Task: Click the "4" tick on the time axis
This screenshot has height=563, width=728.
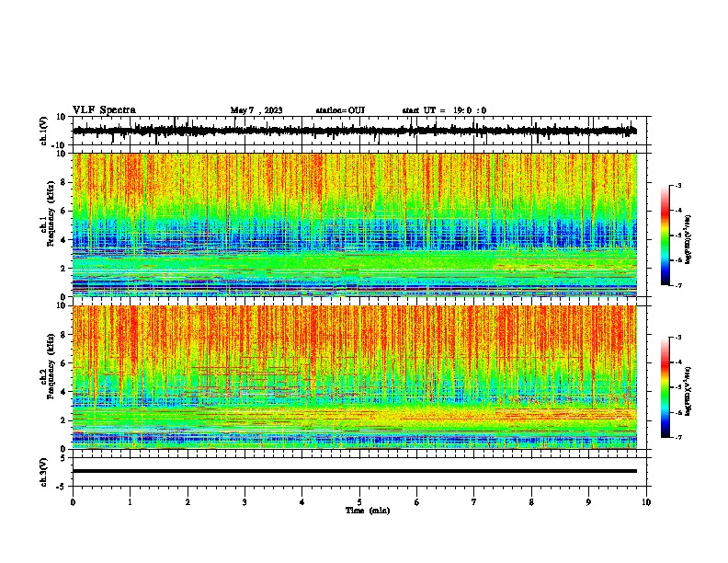Action: (x=302, y=502)
